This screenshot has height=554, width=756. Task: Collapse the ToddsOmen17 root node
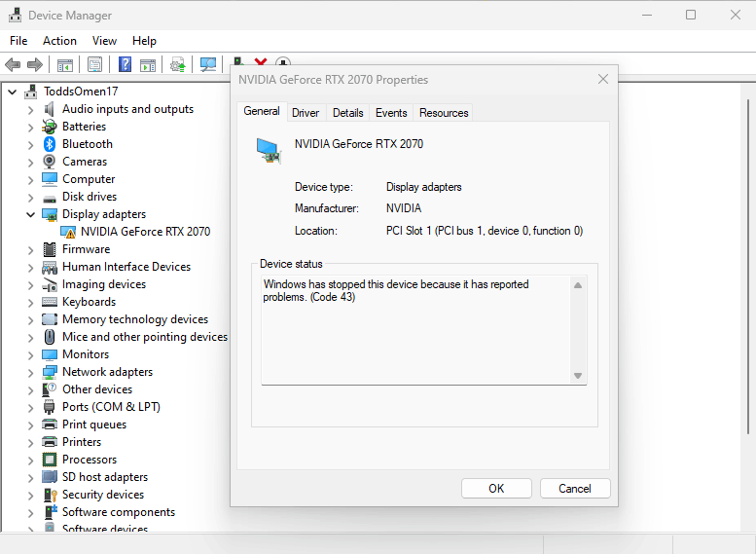[x=13, y=92]
